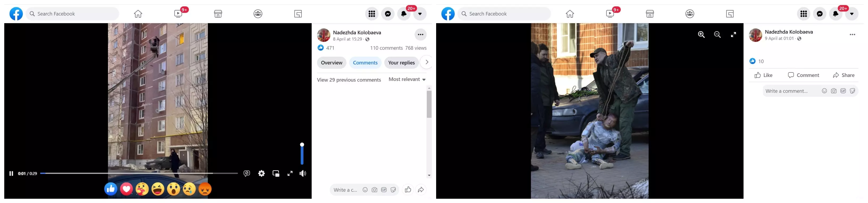Open Messenger in right window
This screenshot has height=203, width=868.
click(x=820, y=14)
